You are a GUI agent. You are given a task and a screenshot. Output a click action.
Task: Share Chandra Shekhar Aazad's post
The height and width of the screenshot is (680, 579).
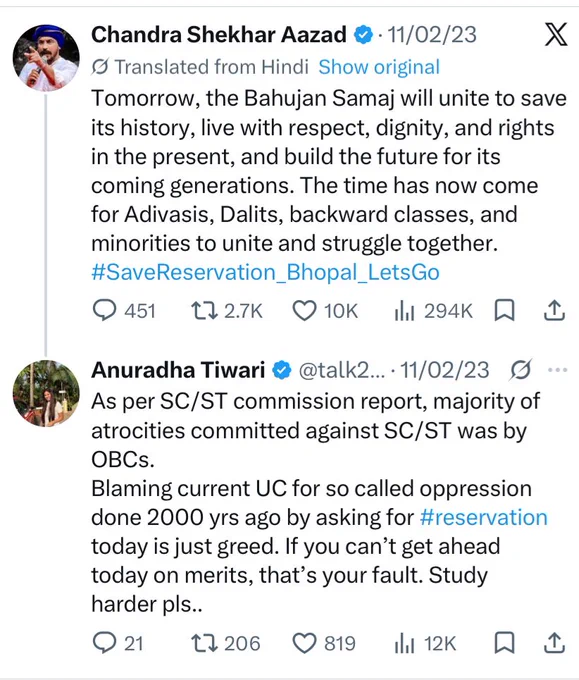(554, 311)
